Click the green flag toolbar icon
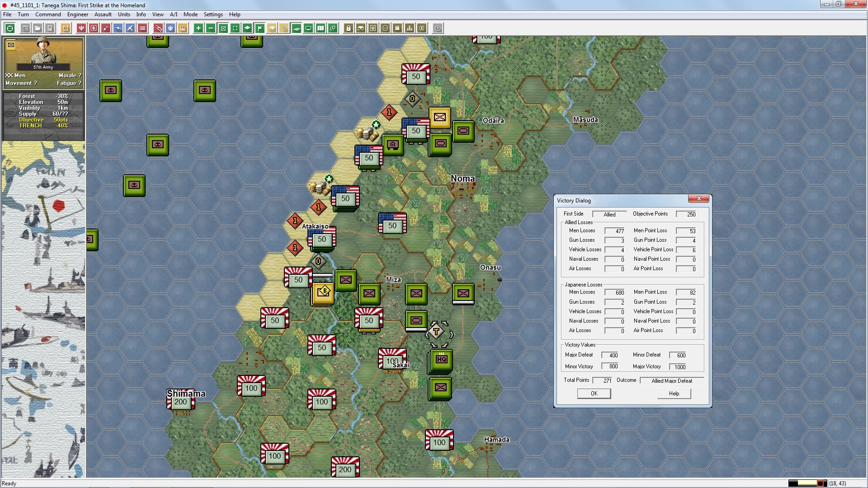Screen dimensions: 868x488 (x=259, y=28)
